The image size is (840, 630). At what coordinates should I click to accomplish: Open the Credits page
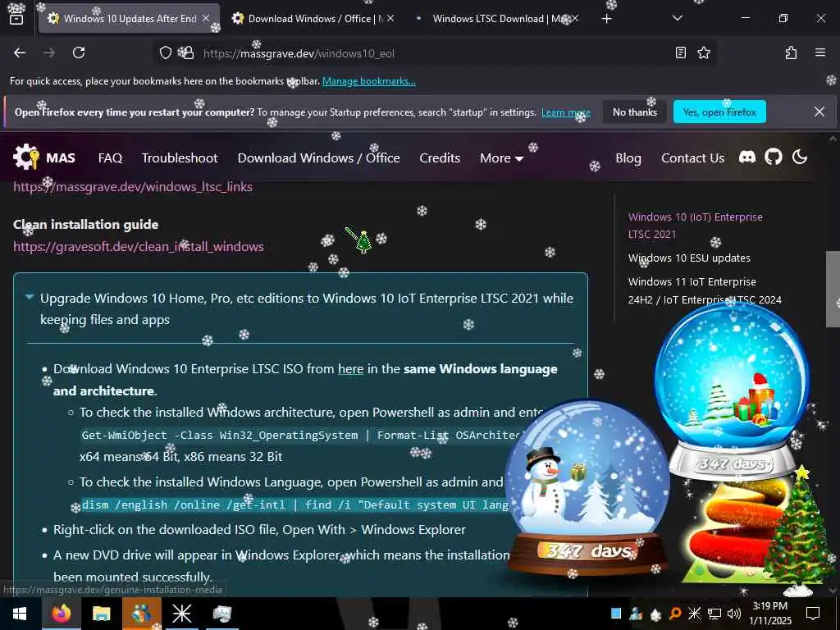tap(440, 158)
